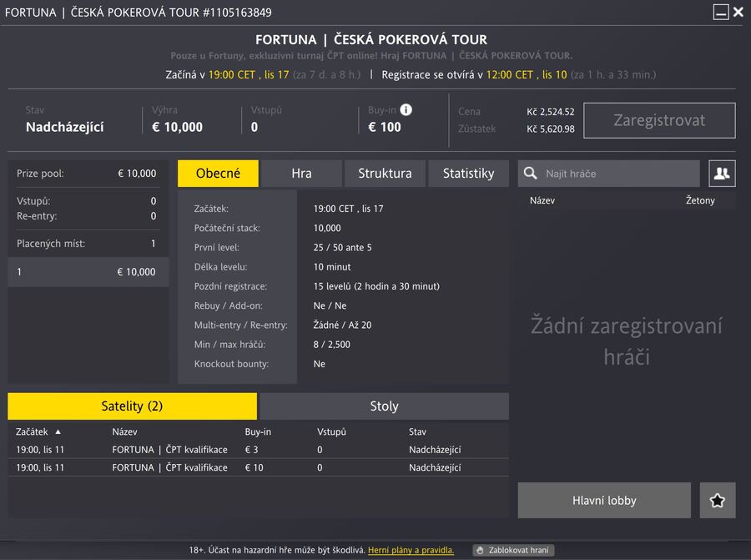Viewport: 751px width, 560px height.
Task: Sort satellites by Název column
Action: coord(124,431)
